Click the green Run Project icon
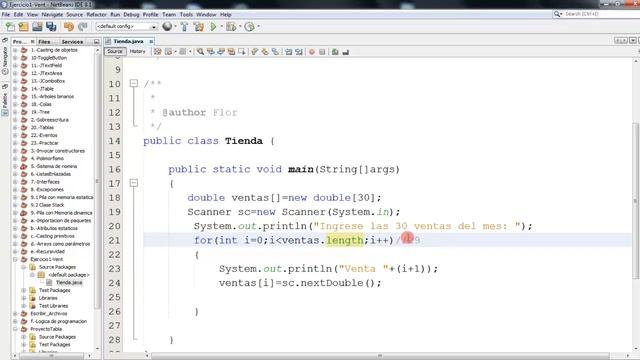The image size is (640, 360). (x=213, y=27)
